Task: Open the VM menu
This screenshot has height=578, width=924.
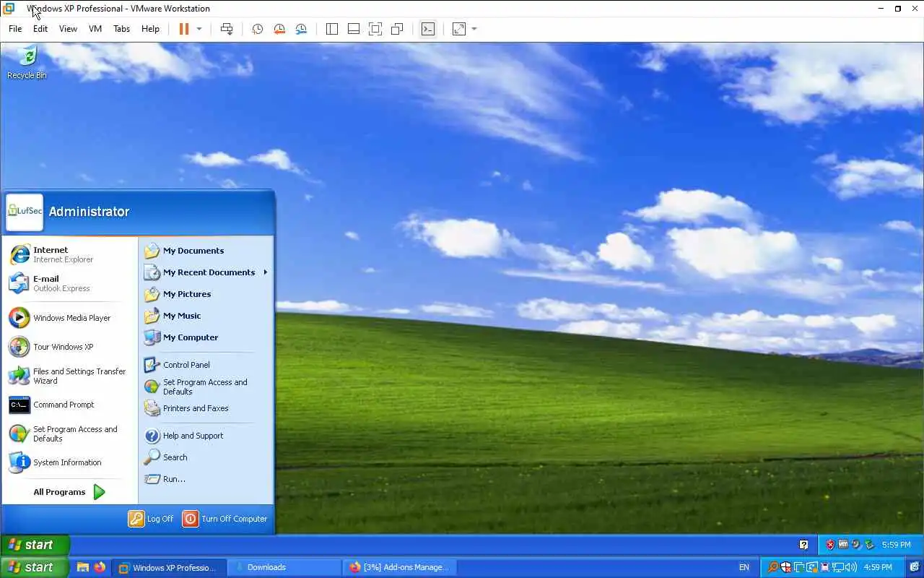Action: coord(95,29)
